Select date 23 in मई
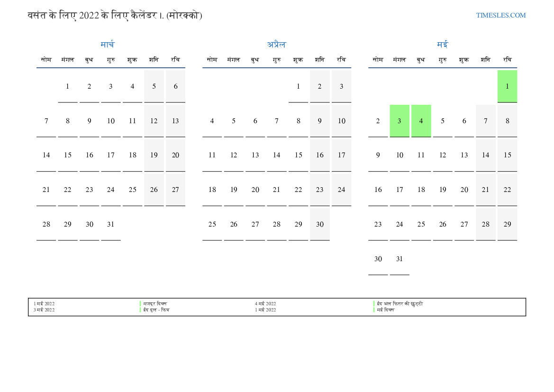Screen dimensions: 554x392 coord(378,224)
